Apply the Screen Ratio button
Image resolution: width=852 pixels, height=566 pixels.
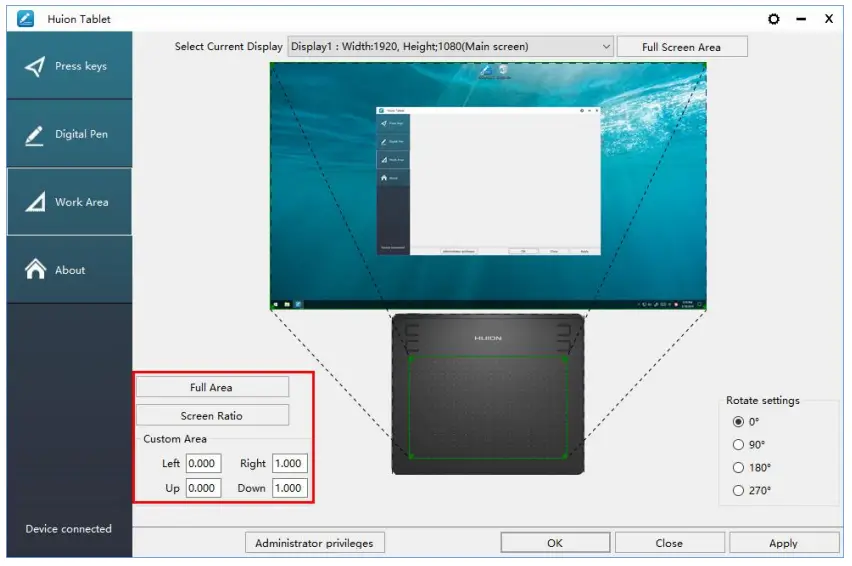212,416
